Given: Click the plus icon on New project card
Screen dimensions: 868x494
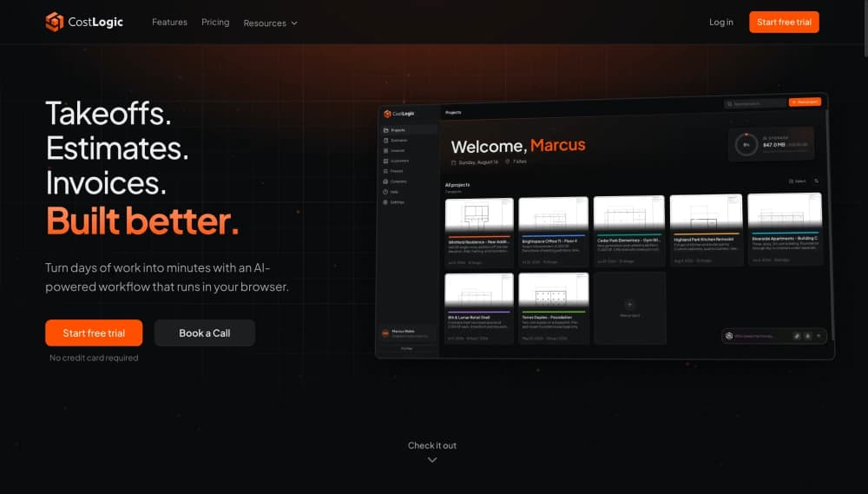Looking at the screenshot, I should (628, 304).
